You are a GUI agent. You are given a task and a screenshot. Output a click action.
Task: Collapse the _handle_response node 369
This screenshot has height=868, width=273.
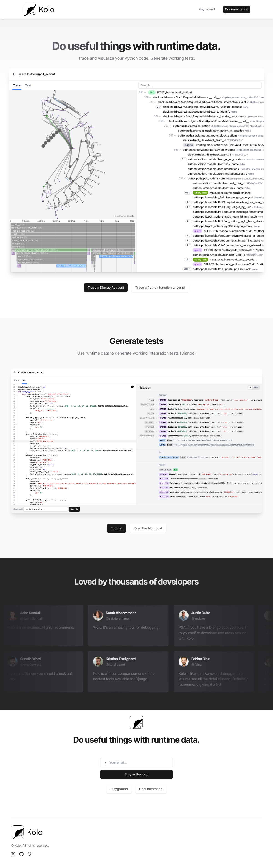click(x=157, y=116)
